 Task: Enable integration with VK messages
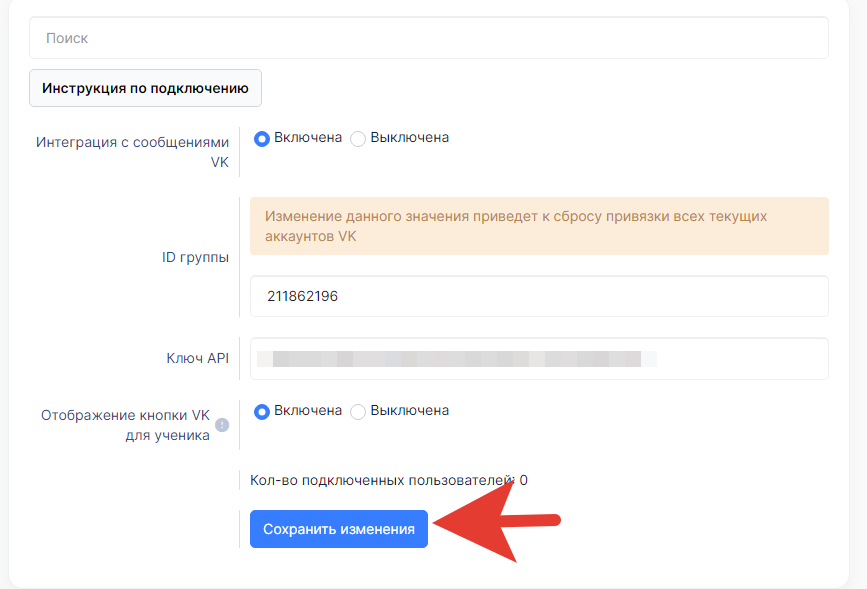(262, 138)
